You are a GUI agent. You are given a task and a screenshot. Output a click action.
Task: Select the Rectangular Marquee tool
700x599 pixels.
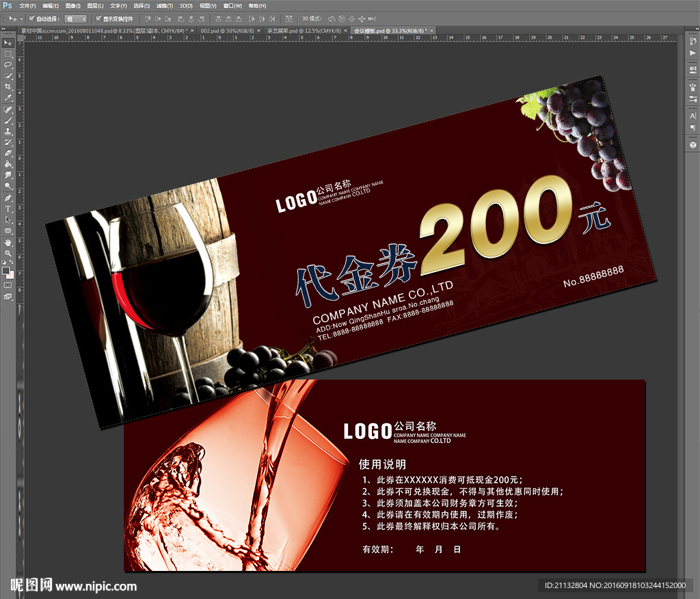point(8,54)
